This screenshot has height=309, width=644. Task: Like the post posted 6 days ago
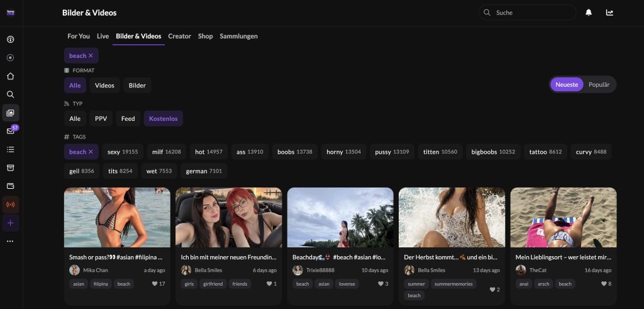269,284
